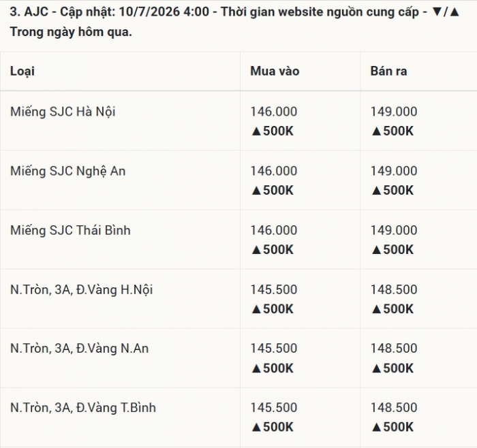This screenshot has height=448, width=477.
Task: Click the Mua vào column header
Action: (275, 71)
